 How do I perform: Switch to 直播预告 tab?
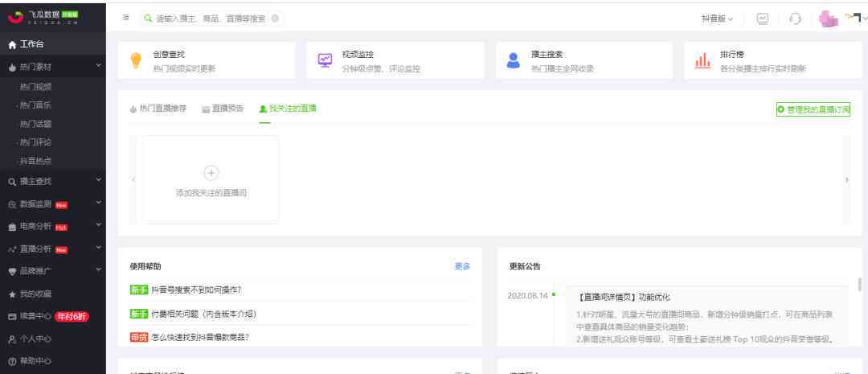223,109
